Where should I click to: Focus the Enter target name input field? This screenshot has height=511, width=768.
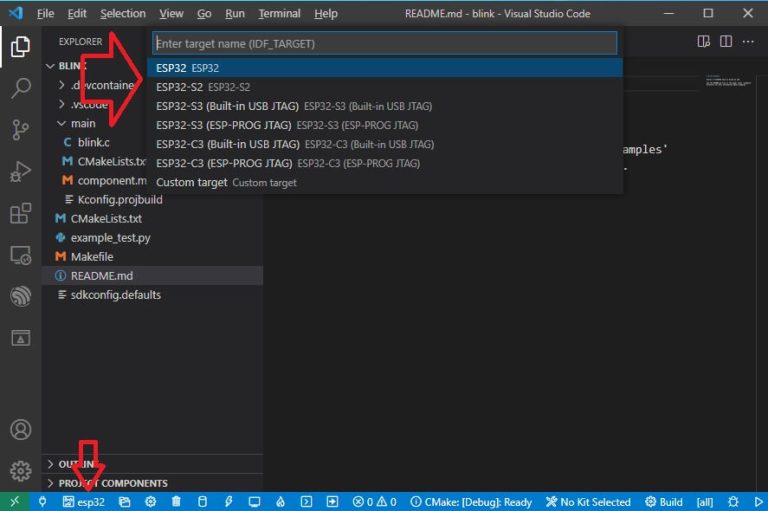(x=384, y=44)
